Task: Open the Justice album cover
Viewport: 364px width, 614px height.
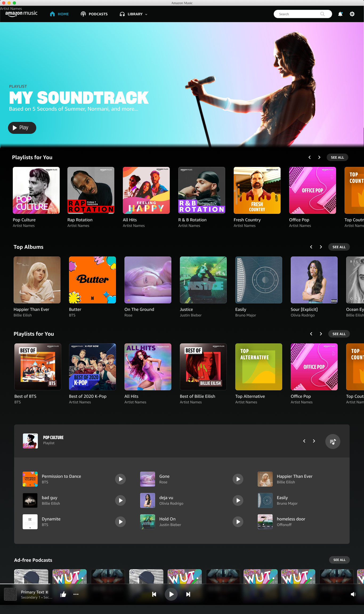Action: [x=203, y=280]
